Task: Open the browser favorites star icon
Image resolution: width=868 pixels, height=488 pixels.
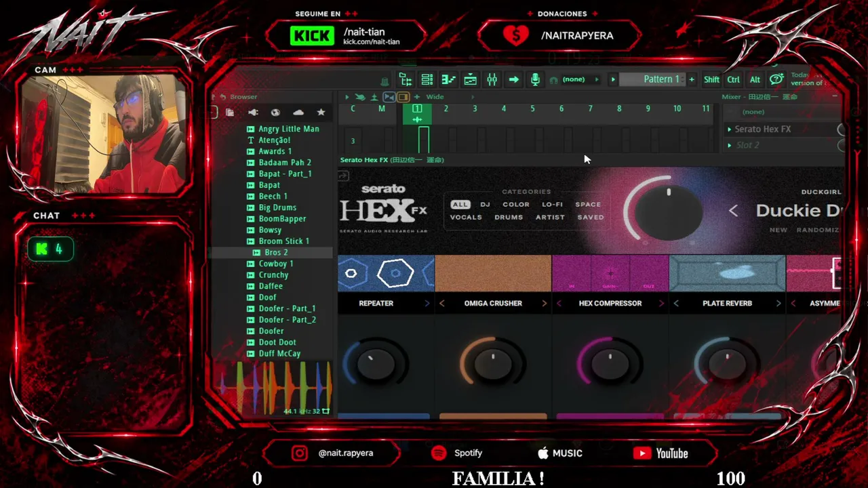Action: (321, 113)
